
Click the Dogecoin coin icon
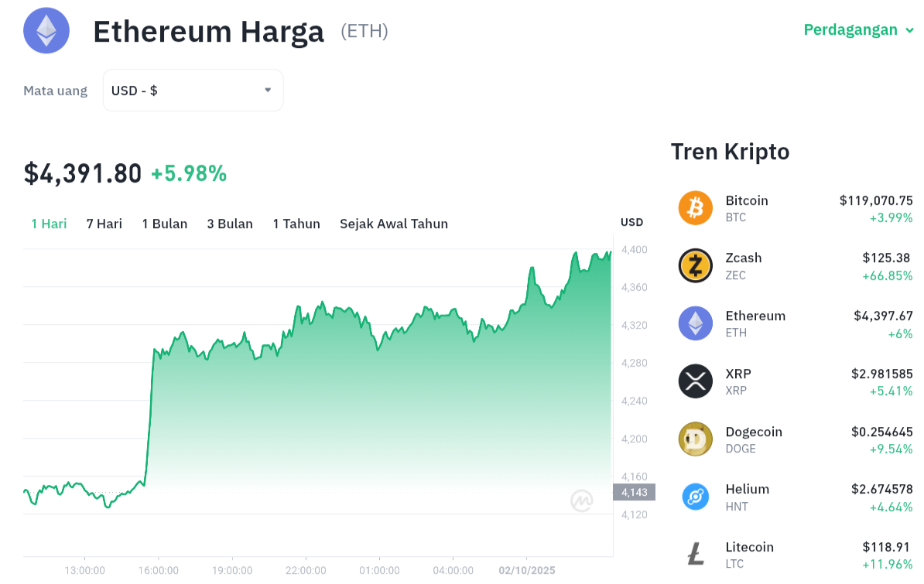coord(695,439)
